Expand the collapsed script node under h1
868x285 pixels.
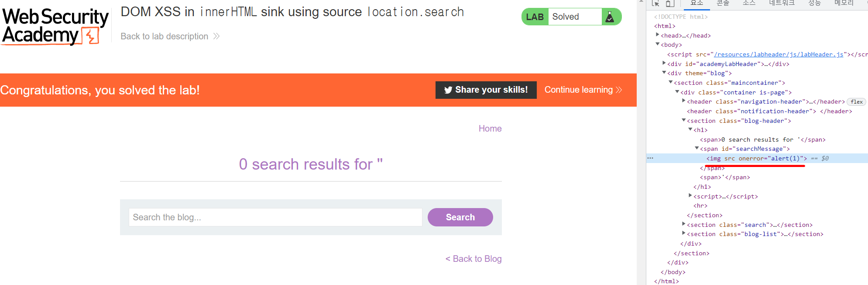690,196
